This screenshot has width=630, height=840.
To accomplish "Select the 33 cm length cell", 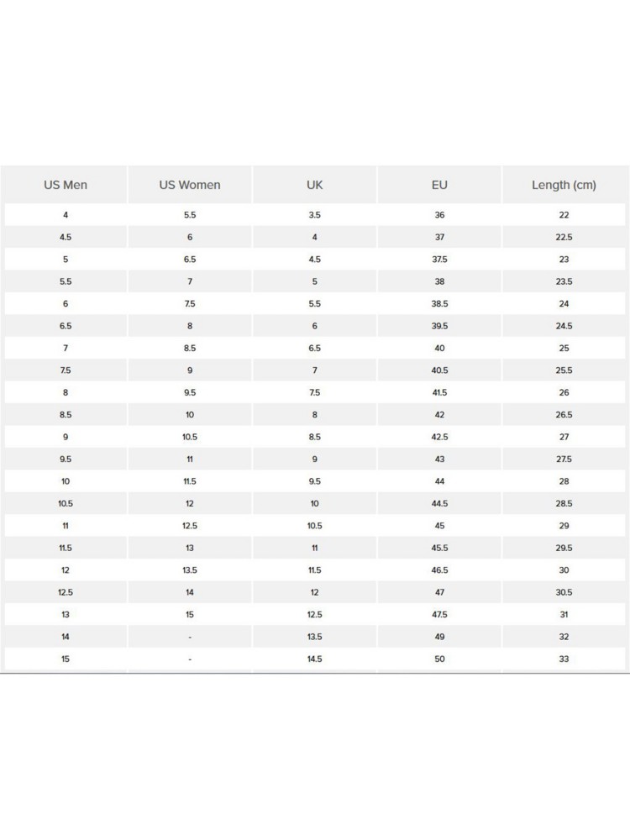I will [564, 659].
